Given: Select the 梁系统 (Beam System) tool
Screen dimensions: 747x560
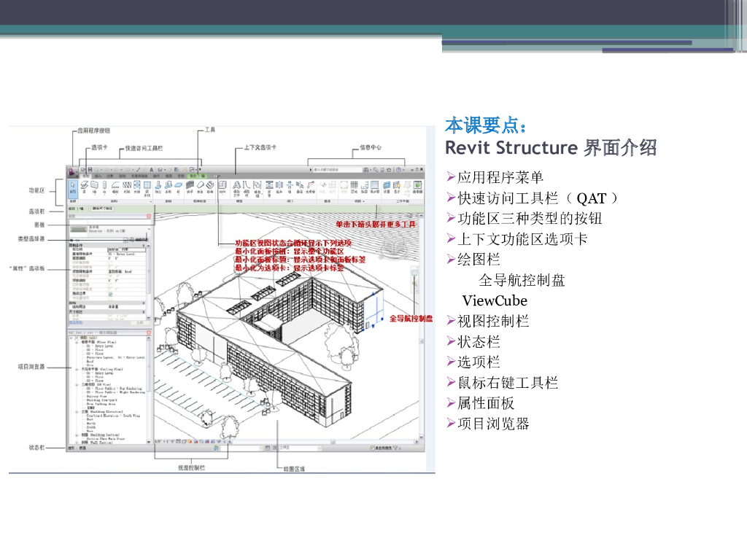Looking at the screenshot, I should coord(147,189).
